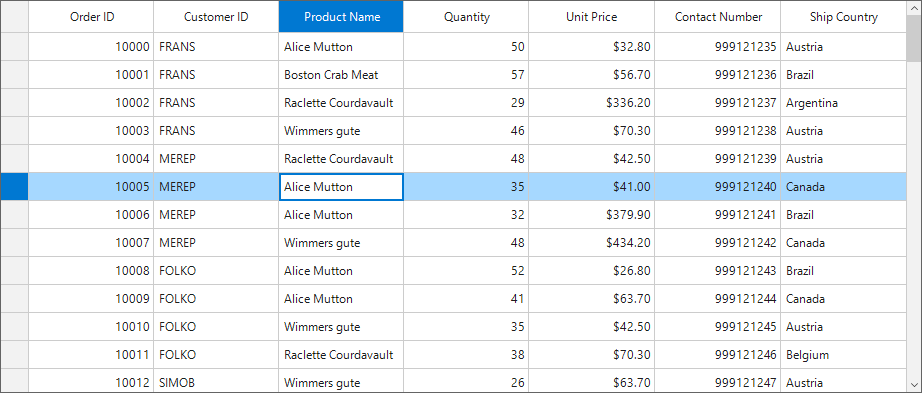Click quantity cell 38
Image resolution: width=922 pixels, height=393 pixels.
tap(466, 355)
